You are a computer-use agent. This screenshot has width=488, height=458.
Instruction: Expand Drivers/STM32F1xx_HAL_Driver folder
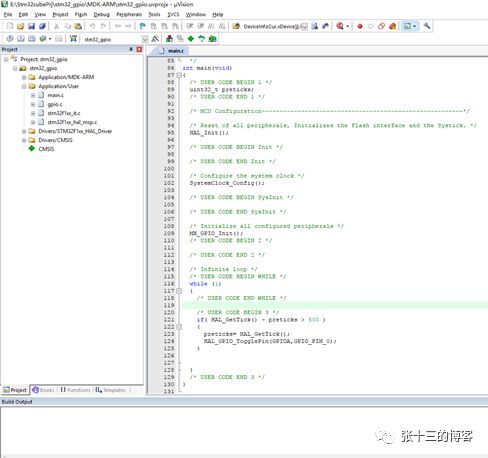pos(24,131)
